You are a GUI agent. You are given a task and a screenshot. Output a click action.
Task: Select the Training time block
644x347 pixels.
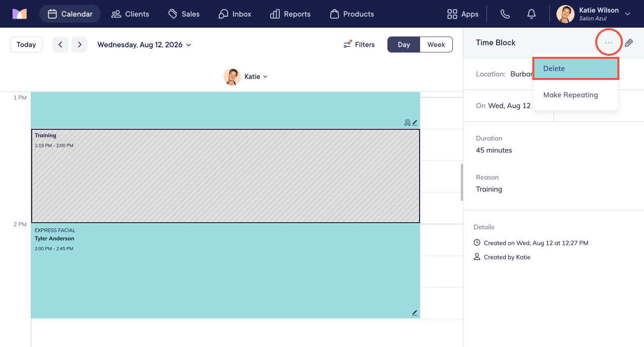[x=225, y=176]
